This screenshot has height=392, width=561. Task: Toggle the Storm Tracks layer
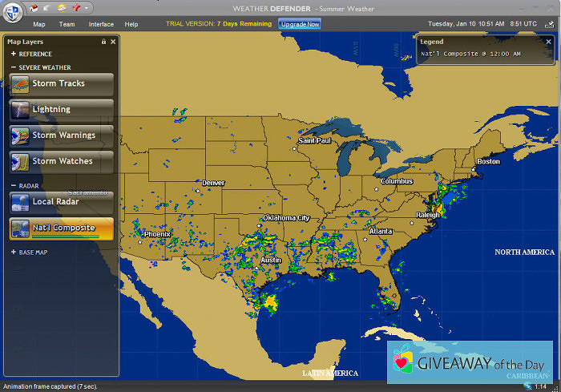[x=61, y=83]
